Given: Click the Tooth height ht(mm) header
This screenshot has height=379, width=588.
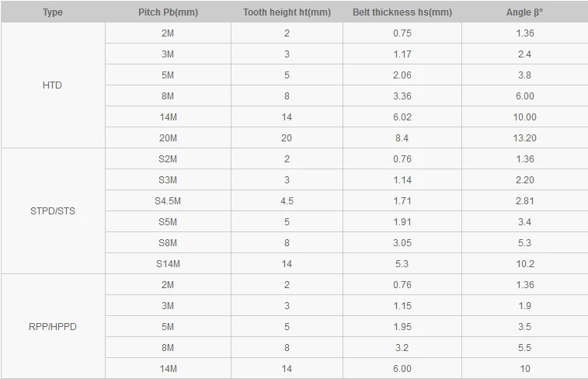Looking at the screenshot, I should click(287, 12).
